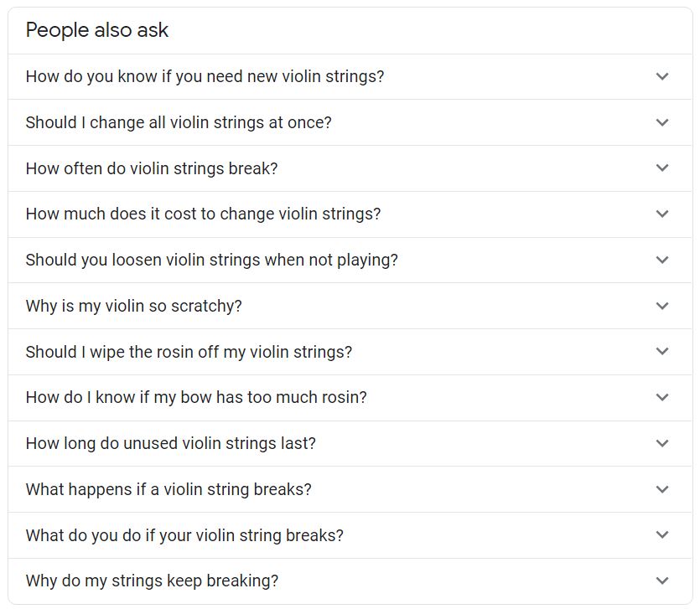Screen dimensions: 700x609
Task: Click 'What happens if a violin string breaks?' text
Action: click(169, 489)
